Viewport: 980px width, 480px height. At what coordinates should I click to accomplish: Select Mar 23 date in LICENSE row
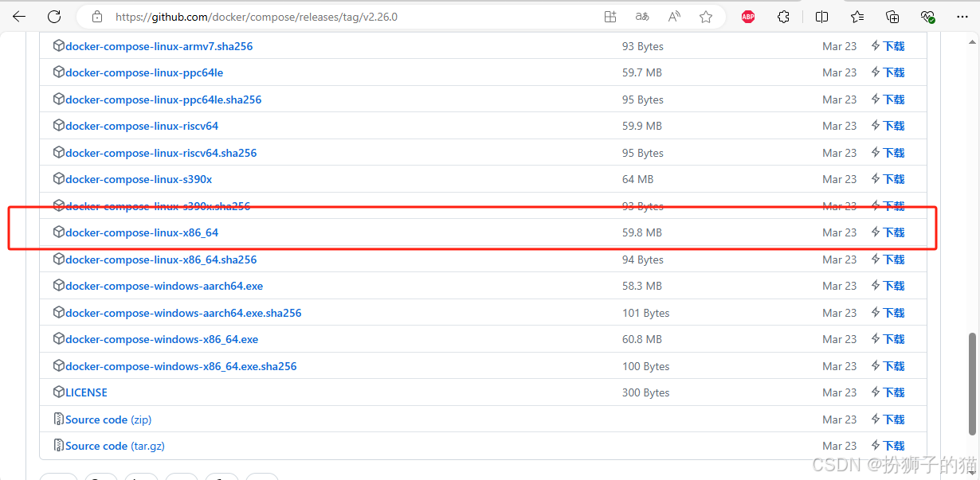(840, 392)
